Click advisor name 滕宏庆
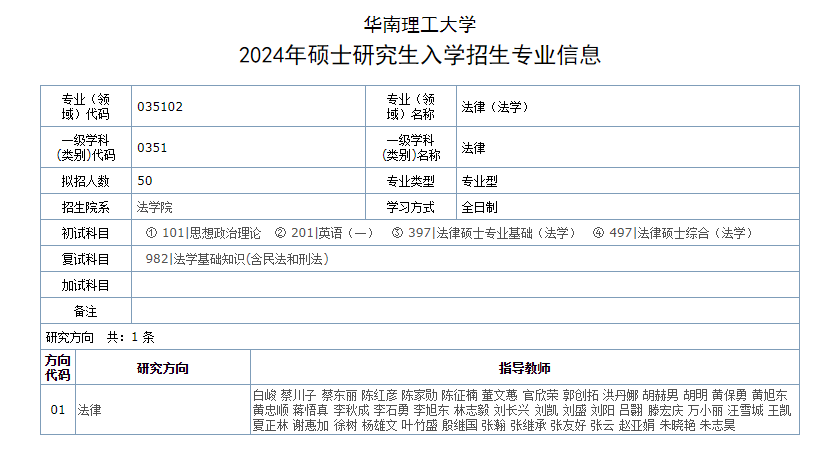 pos(666,410)
